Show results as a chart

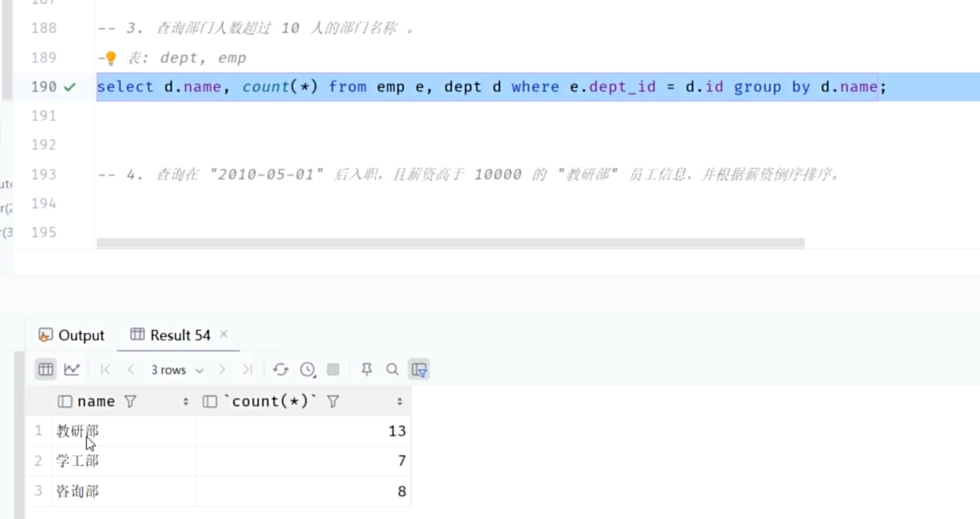click(72, 369)
